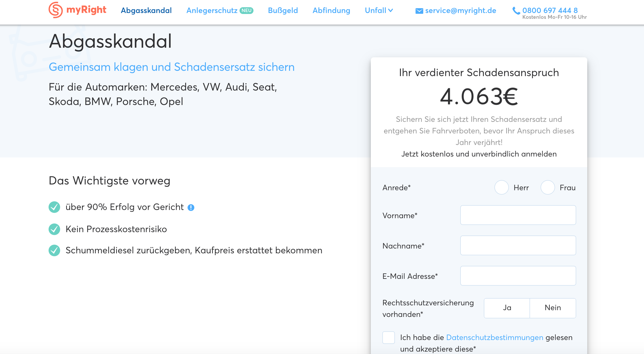Focus the E-Mail Adresse input field
The width and height of the screenshot is (644, 354).
(518, 276)
